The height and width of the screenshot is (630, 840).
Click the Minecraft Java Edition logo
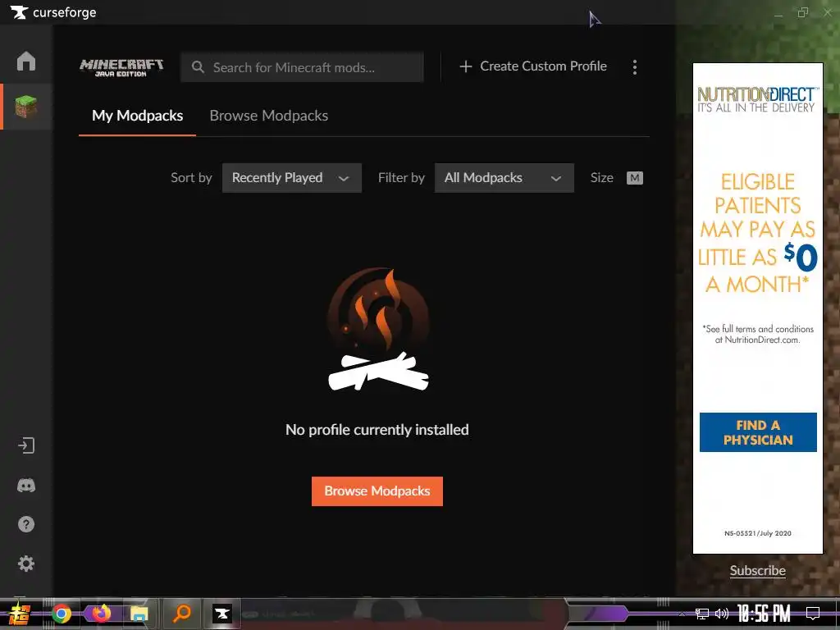121,67
